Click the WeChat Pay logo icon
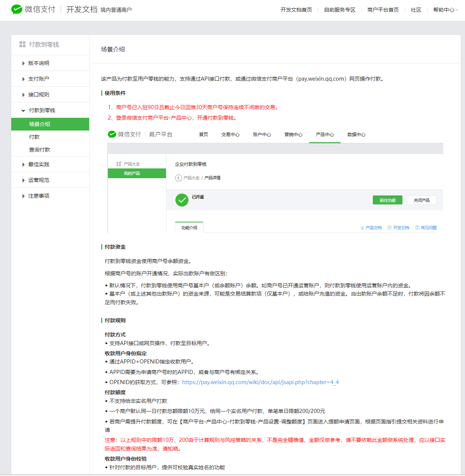Image resolution: width=465 pixels, height=476 pixels. [17, 9]
